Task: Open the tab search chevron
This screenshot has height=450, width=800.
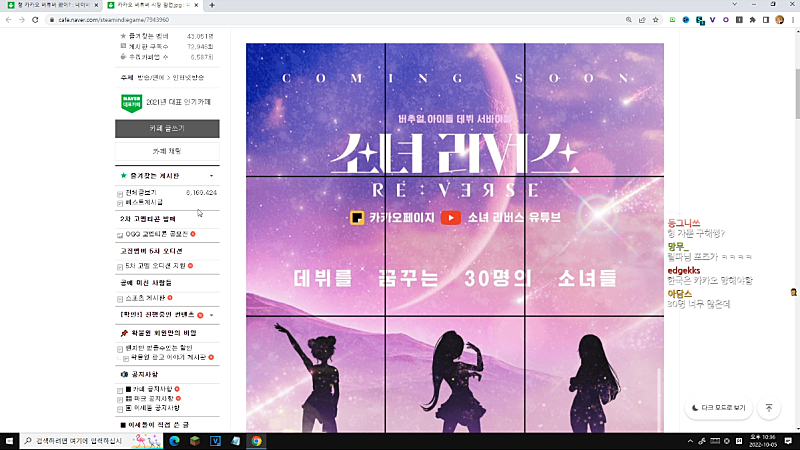Action: click(x=734, y=5)
